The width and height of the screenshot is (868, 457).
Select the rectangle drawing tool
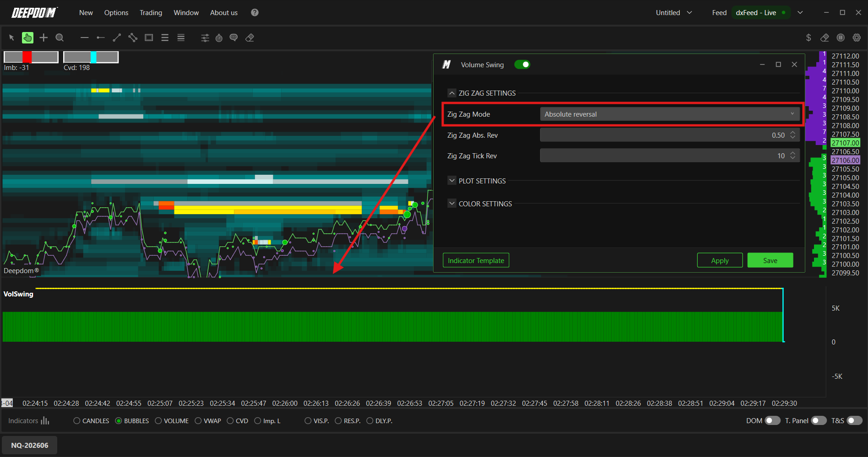[149, 38]
